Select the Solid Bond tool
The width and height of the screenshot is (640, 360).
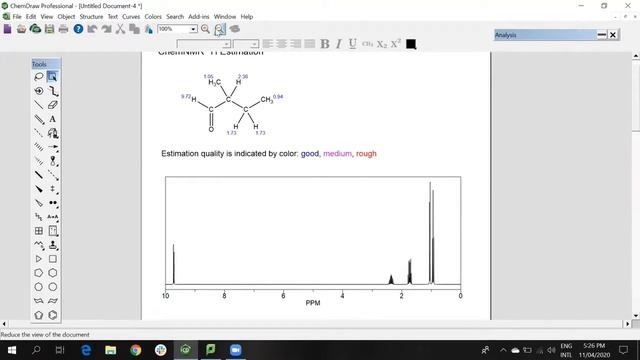point(39,105)
